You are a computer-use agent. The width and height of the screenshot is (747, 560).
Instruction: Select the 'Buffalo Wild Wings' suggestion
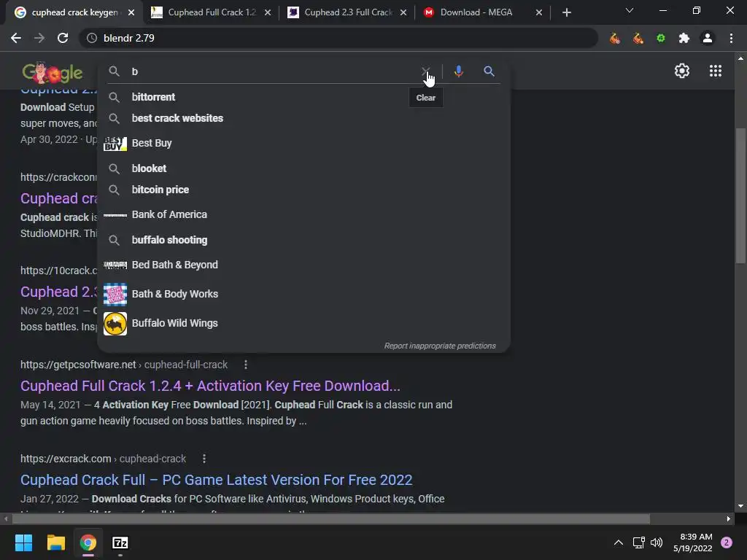(x=303, y=323)
